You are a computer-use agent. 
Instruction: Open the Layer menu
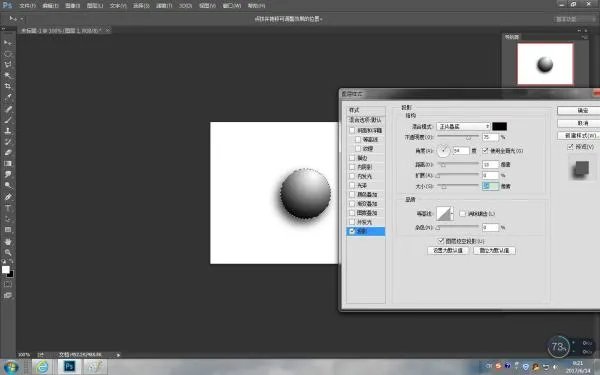pyautogui.click(x=95, y=6)
